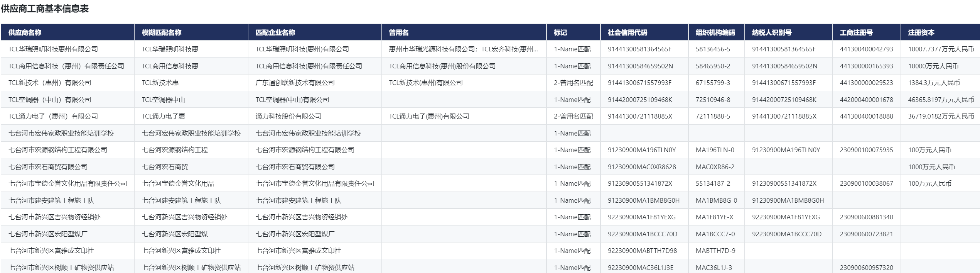The image size is (980, 273).
Task: Select supplier 七台河市宏源钢结构工程有限公司
Action: coord(58,150)
